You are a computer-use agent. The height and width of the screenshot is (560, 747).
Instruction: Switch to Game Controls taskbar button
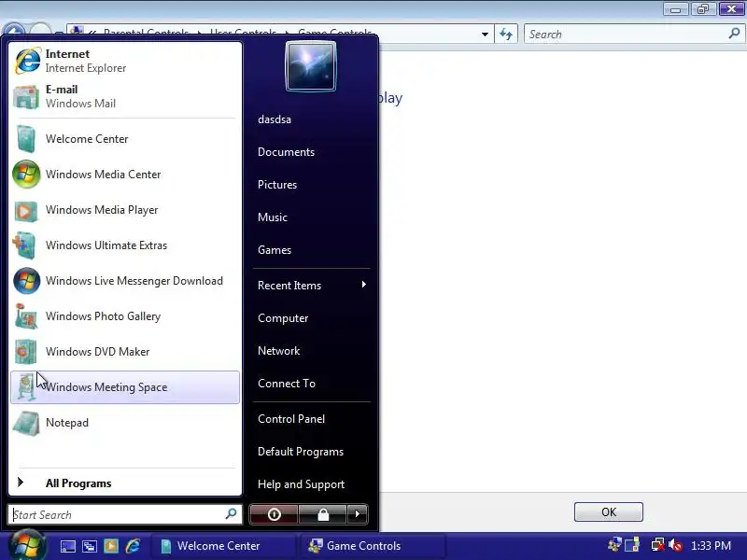pyautogui.click(x=373, y=546)
